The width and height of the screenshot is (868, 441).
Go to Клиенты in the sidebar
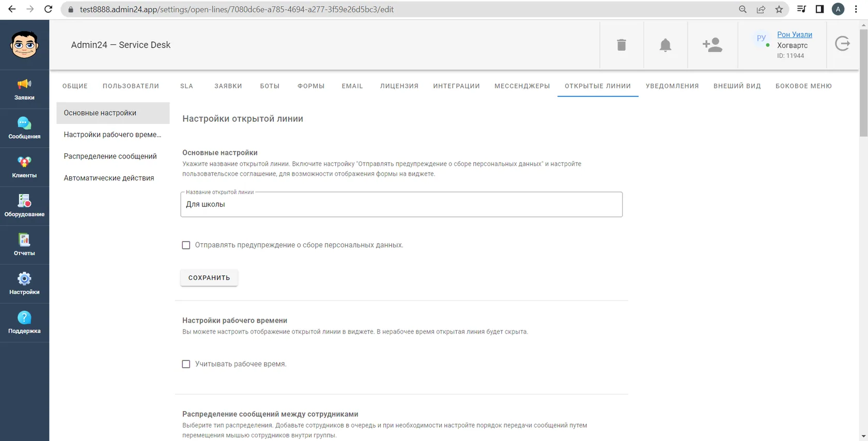coord(24,167)
